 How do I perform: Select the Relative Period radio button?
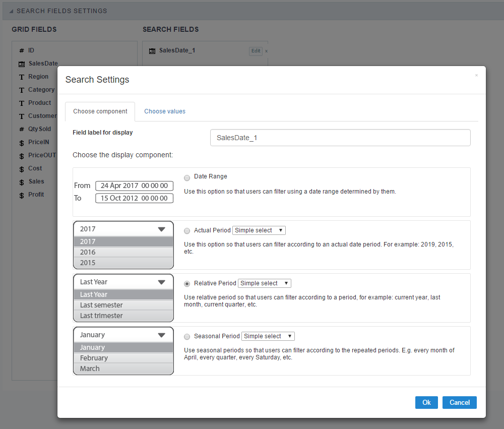point(187,284)
